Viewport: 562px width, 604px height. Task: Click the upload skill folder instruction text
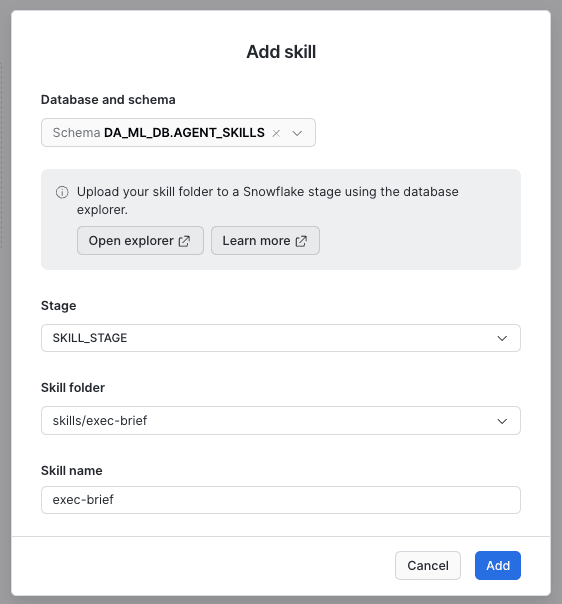[x=267, y=201]
